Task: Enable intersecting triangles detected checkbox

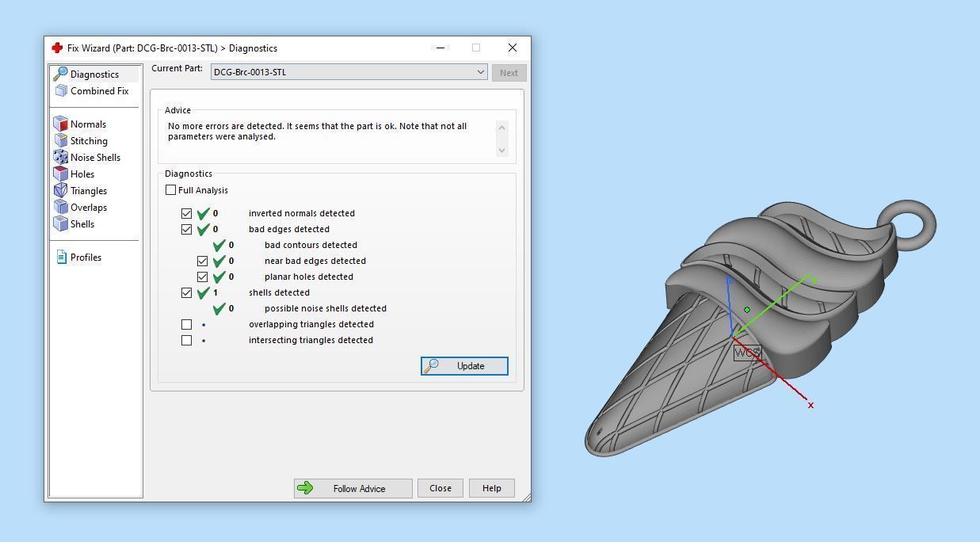Action: 186,340
